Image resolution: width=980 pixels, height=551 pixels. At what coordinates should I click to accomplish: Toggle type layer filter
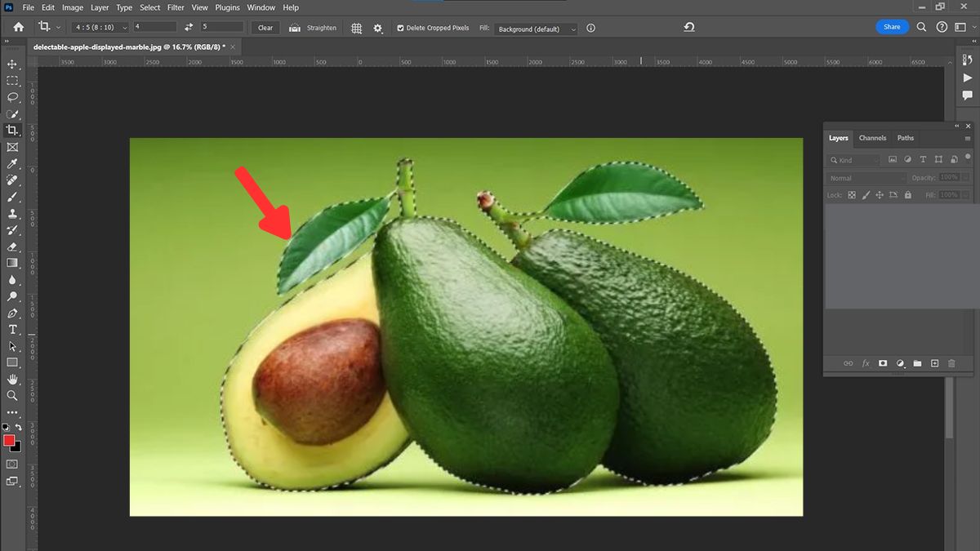point(923,159)
